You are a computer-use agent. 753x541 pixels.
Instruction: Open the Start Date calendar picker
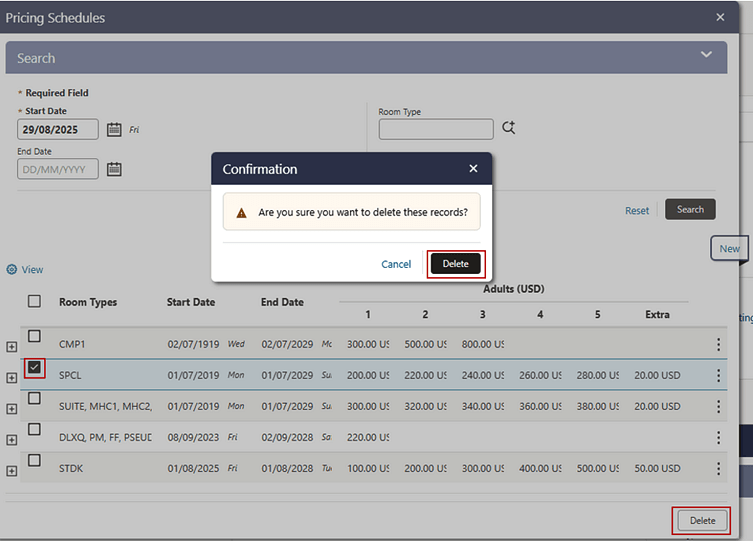click(114, 130)
